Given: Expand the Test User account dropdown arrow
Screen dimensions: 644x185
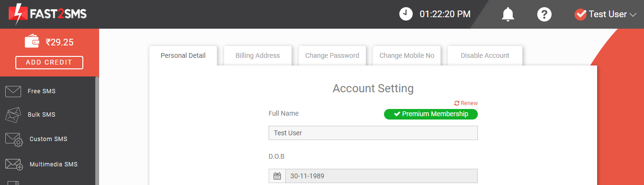Looking at the screenshot, I should point(633,15).
